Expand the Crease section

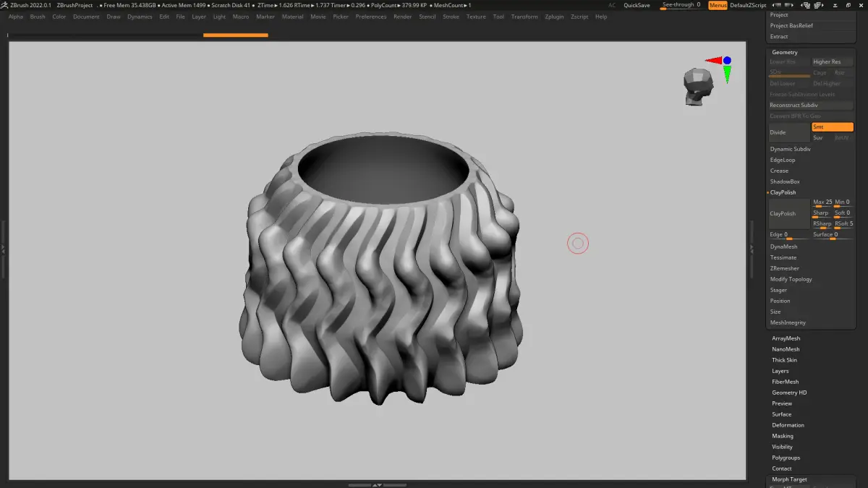click(779, 171)
